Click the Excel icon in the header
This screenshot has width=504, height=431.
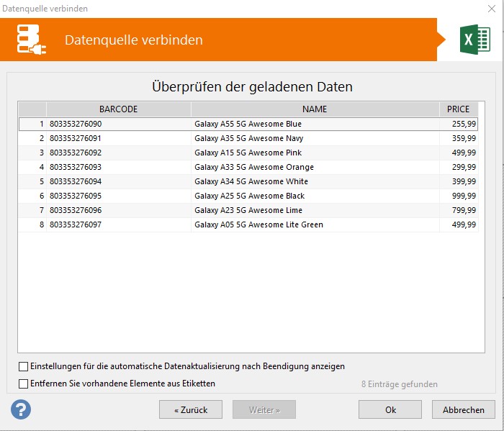click(x=475, y=40)
